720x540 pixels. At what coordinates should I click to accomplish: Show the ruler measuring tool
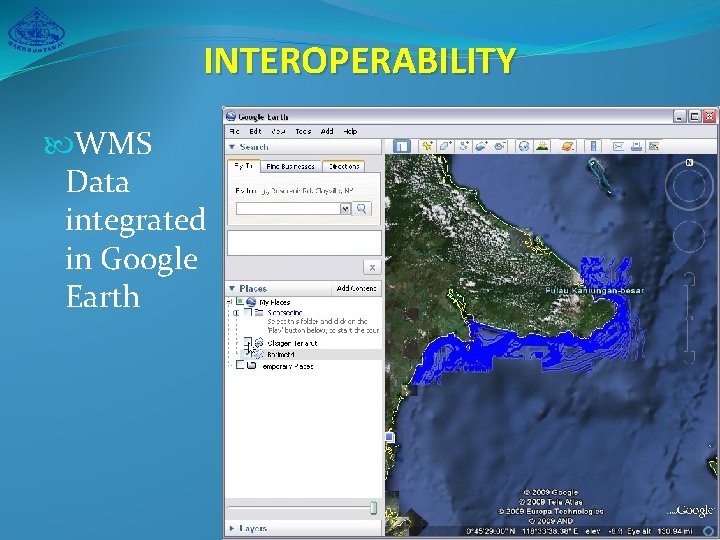[x=593, y=146]
